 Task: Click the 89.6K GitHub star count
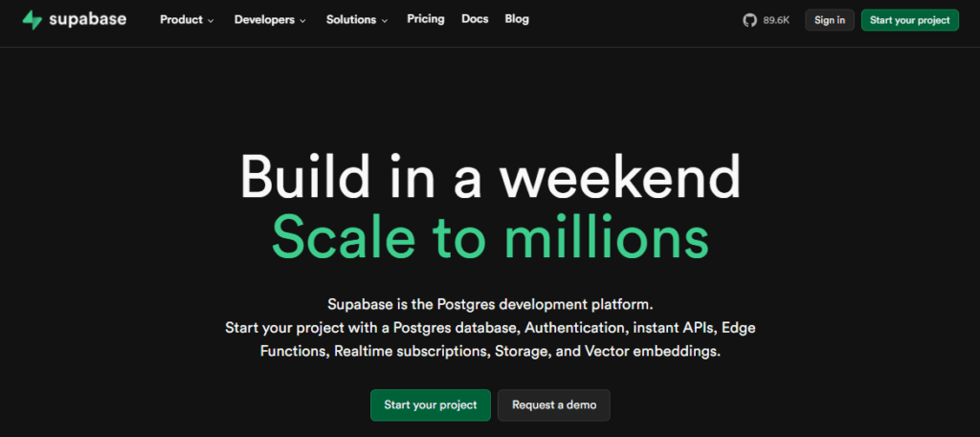pos(776,20)
